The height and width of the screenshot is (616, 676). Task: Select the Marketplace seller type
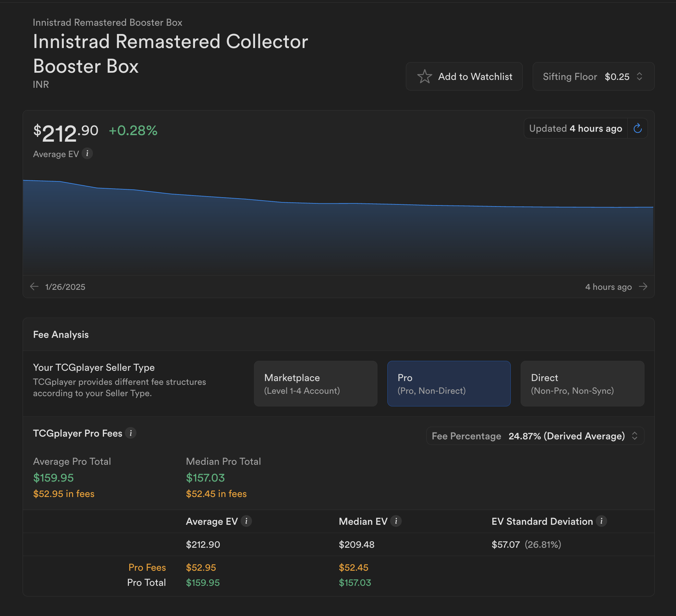click(x=316, y=383)
